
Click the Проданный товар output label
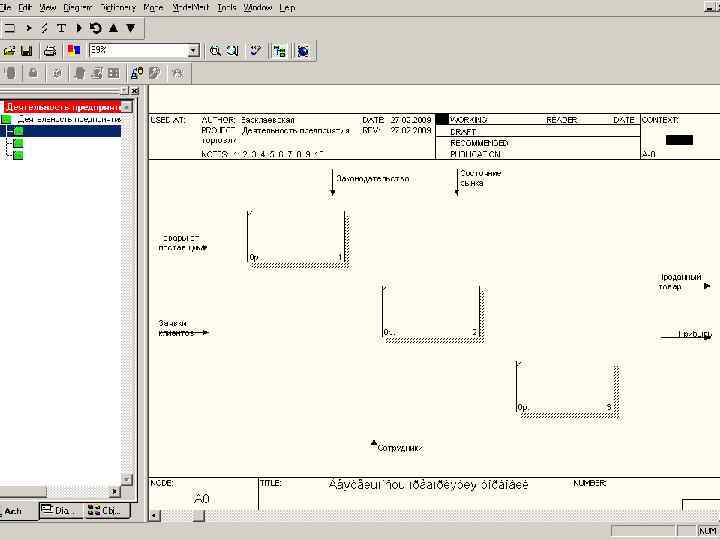click(x=680, y=282)
